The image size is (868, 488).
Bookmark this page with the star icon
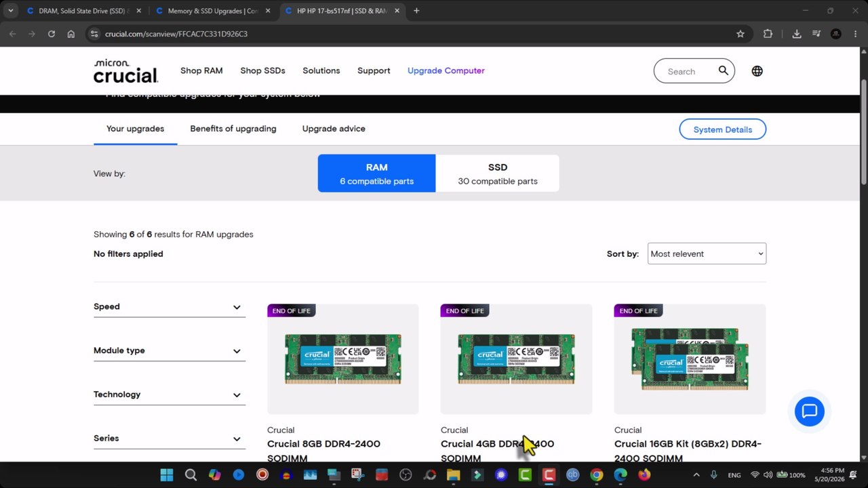pyautogui.click(x=741, y=34)
